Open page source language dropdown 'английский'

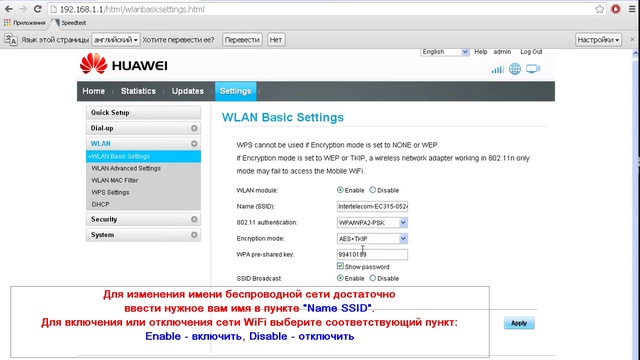pyautogui.click(x=116, y=40)
